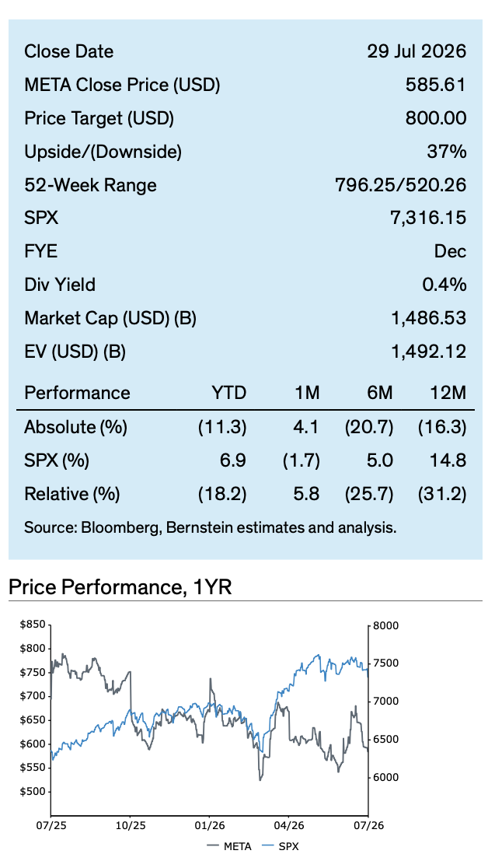Viewport: 488px width, 868px height.
Task: Click the SPX index value 7,316.15
Action: tap(428, 218)
